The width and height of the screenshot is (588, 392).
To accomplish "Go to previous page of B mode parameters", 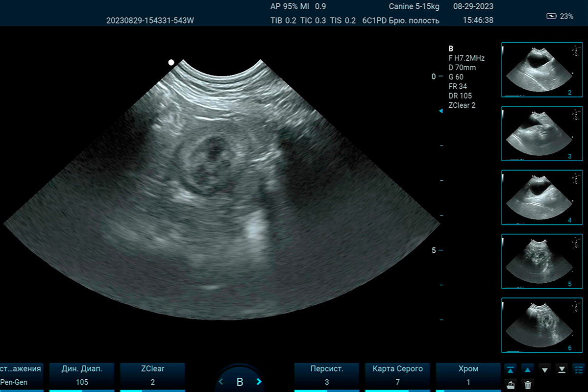I will point(221,382).
